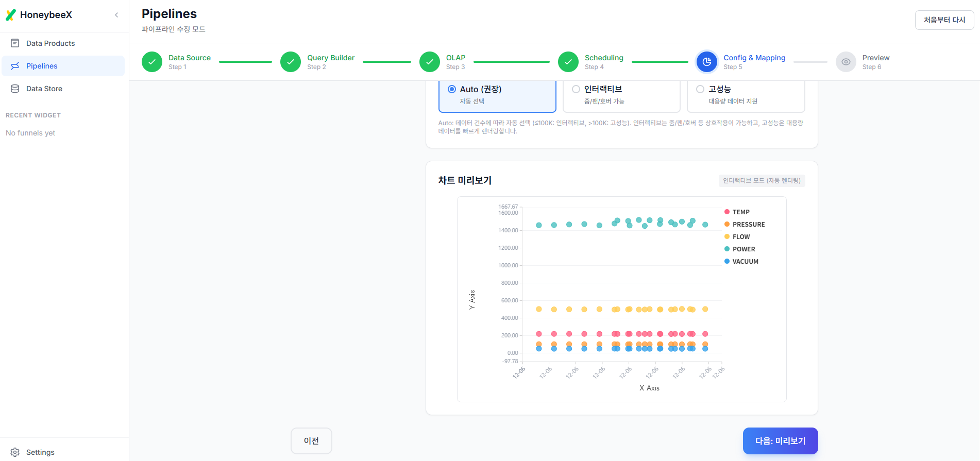Click the Data Source step checkmark

pos(152,62)
